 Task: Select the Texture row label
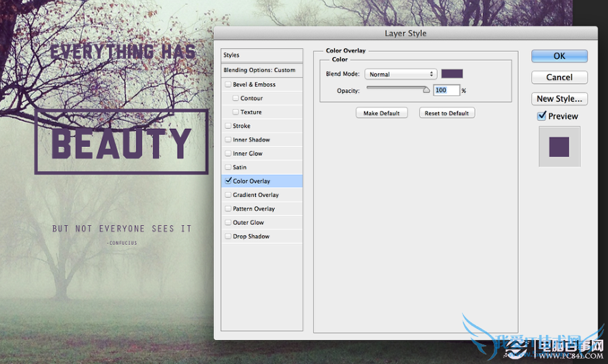coord(251,112)
